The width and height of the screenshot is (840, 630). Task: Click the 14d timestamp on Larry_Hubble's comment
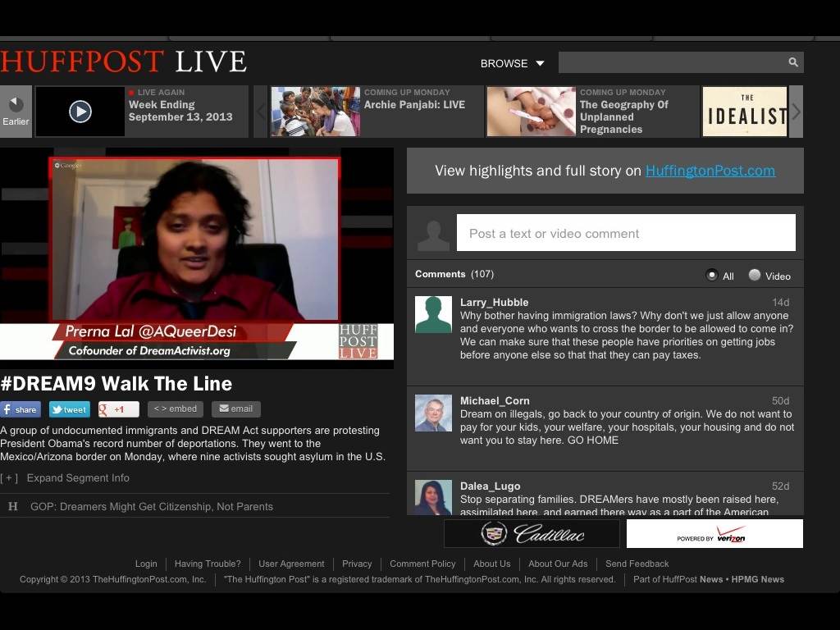pyautogui.click(x=781, y=302)
